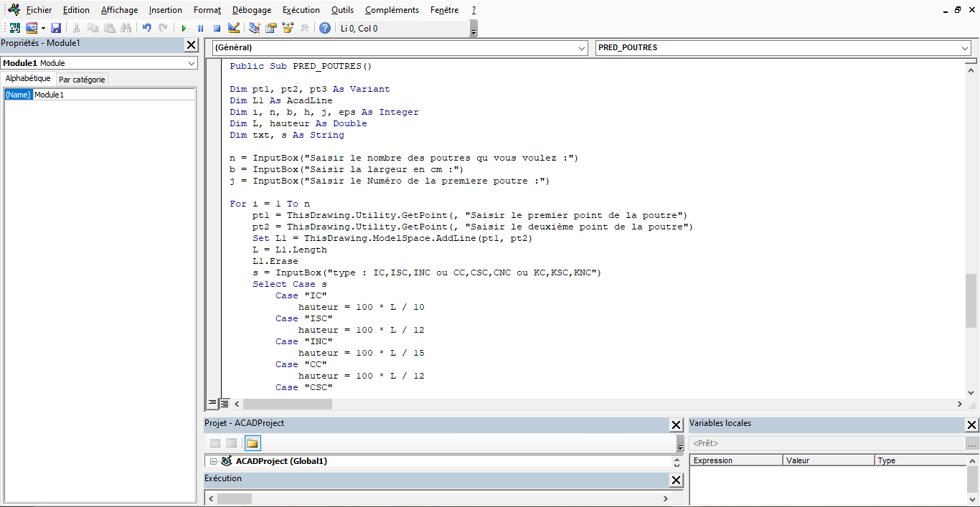Screen dimensions: 980x507
Task: Open the (Général) object dropdown
Action: (x=582, y=48)
